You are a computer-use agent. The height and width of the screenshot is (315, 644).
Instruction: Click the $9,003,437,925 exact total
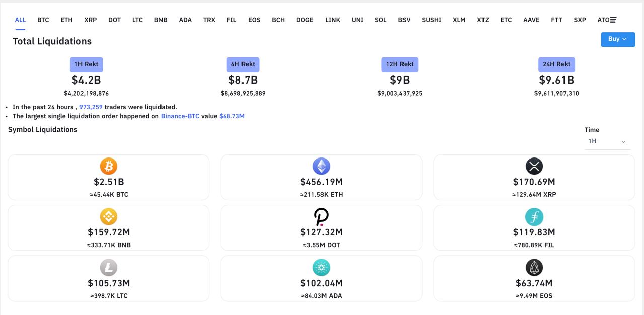tap(400, 94)
